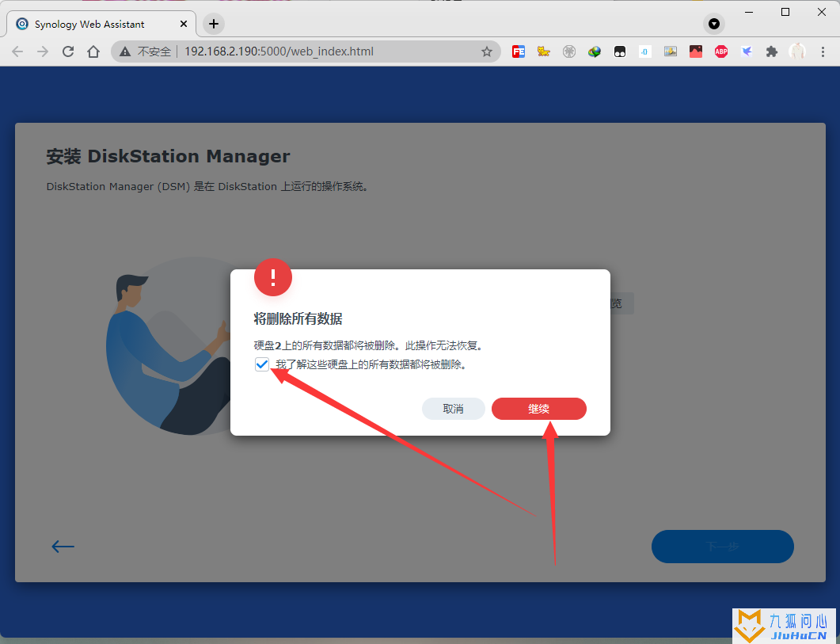The width and height of the screenshot is (840, 644).
Task: Click the 取消 button in dialog
Action: (453, 409)
